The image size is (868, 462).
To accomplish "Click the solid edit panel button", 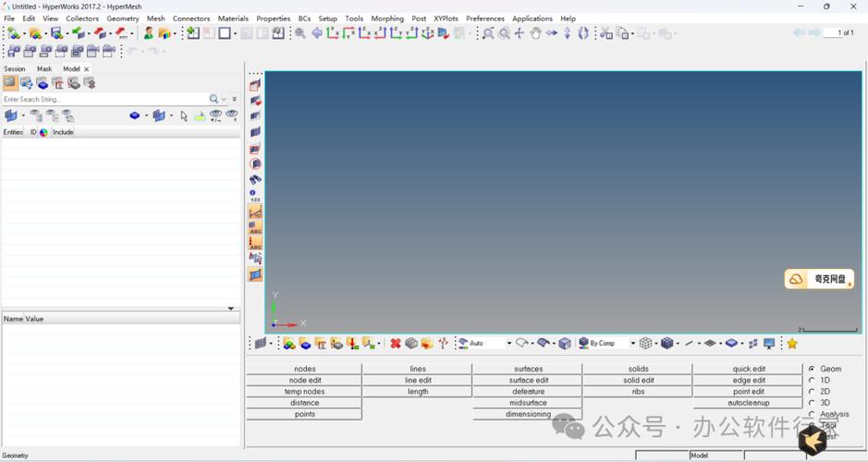I will click(638, 380).
